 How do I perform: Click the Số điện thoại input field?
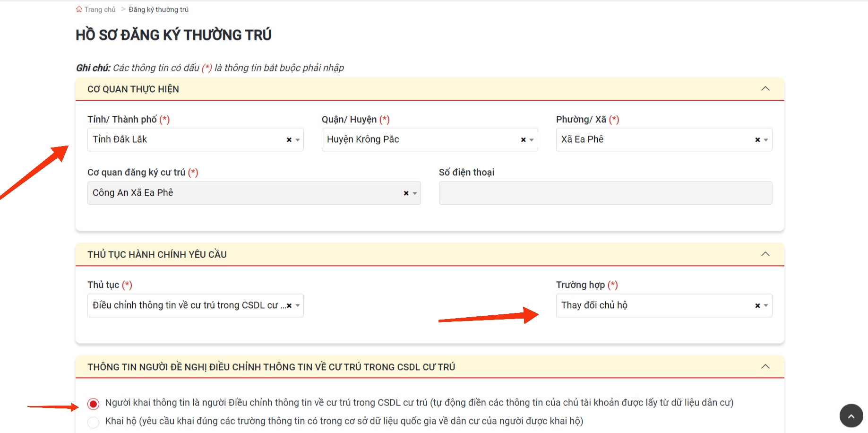(x=605, y=193)
